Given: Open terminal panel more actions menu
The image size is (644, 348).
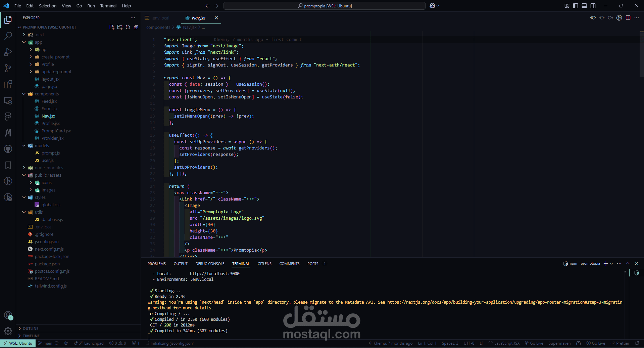Looking at the screenshot, I should (x=619, y=263).
